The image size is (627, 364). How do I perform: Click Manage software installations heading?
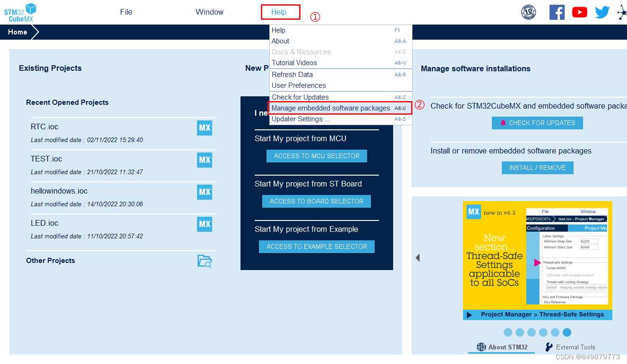click(476, 69)
